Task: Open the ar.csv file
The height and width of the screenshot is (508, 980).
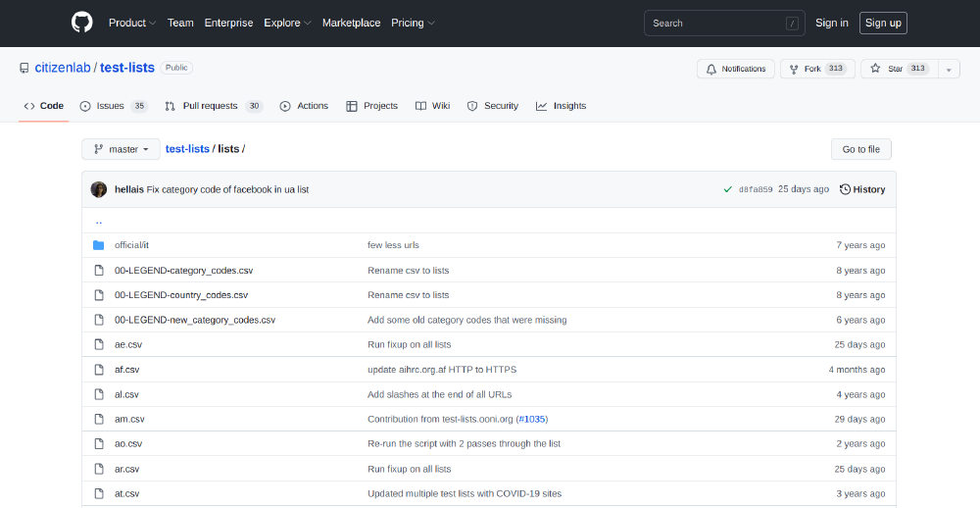Action: (126, 469)
